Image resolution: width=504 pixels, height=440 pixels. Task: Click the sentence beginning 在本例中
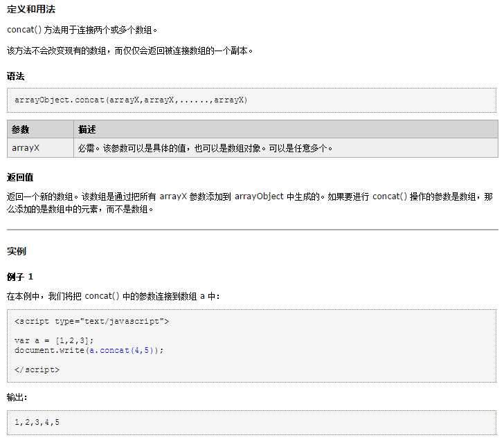(x=113, y=296)
